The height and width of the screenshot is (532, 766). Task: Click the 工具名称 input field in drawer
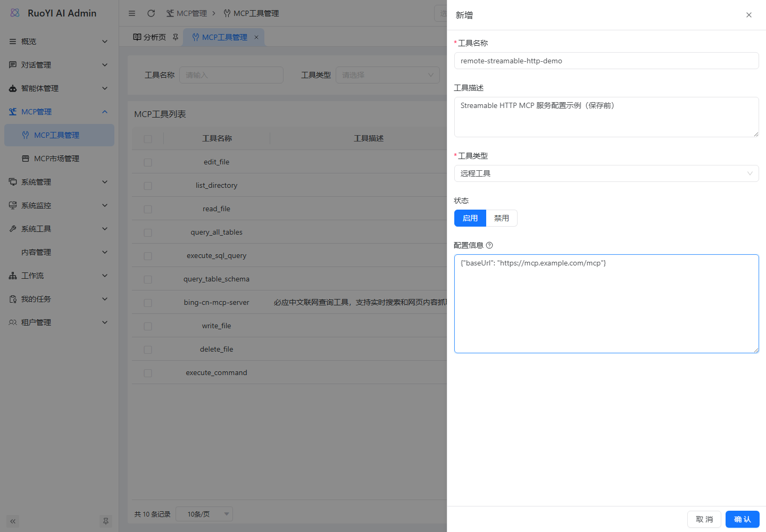coord(606,61)
